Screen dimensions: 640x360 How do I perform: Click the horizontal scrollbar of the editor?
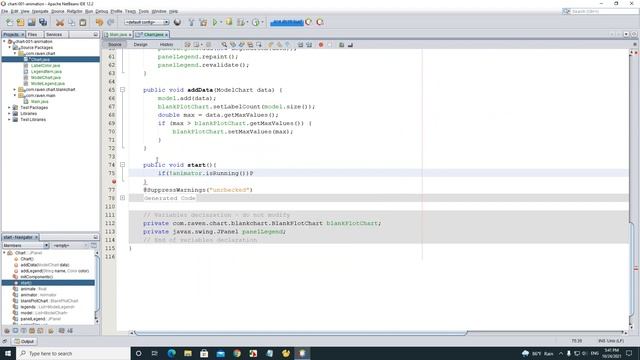click(x=300, y=333)
